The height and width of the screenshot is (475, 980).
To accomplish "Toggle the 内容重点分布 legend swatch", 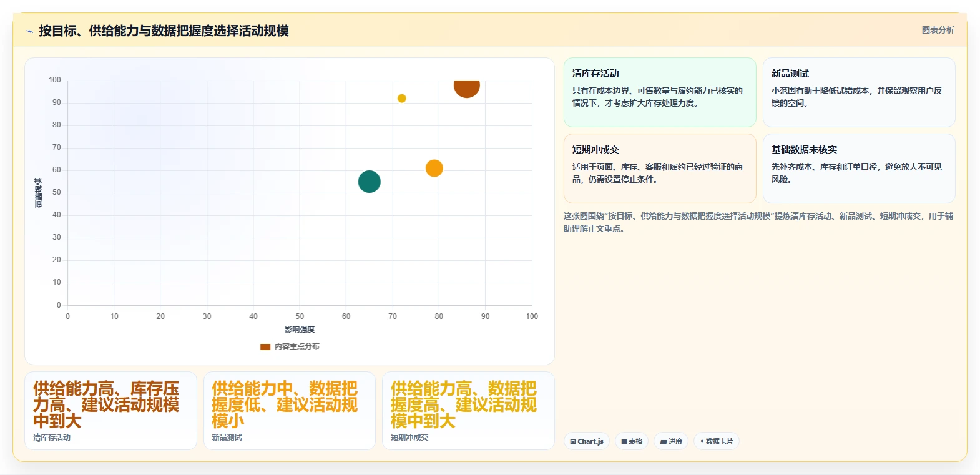I will click(x=265, y=346).
